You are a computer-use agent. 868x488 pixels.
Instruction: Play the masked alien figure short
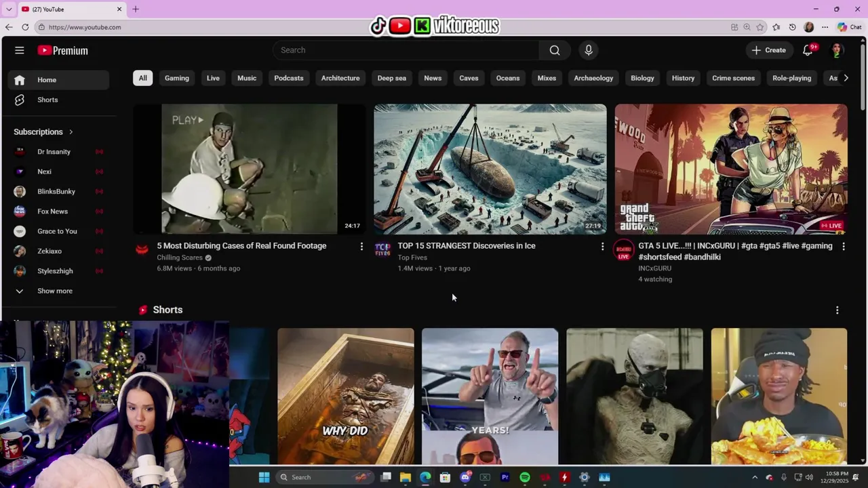635,396
